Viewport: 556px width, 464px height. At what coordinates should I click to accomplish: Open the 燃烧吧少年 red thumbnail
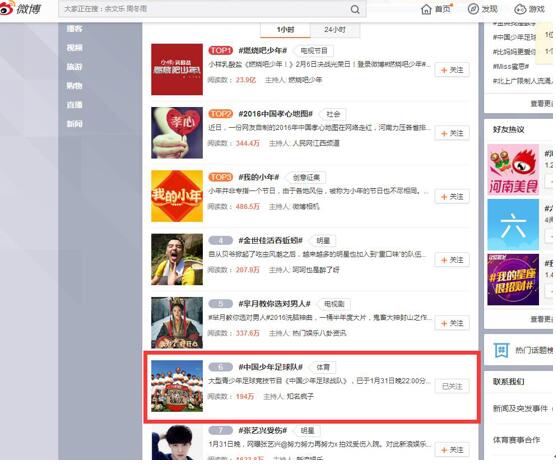177,69
